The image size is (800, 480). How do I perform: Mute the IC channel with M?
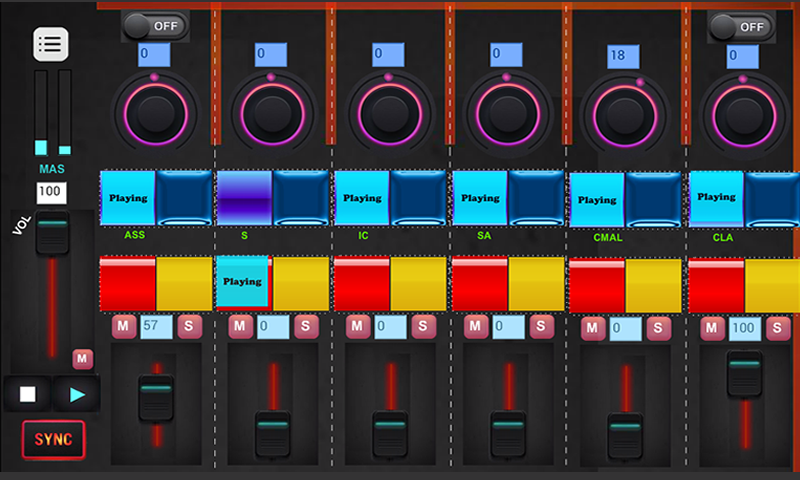point(358,326)
